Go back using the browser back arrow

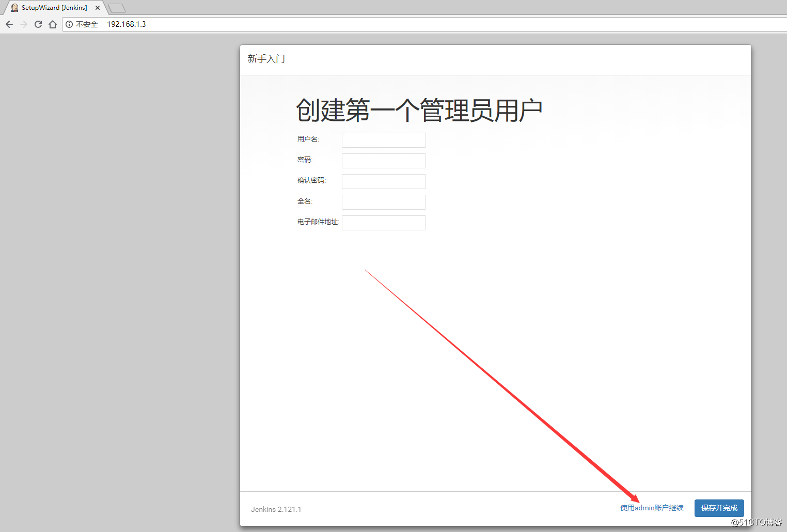(x=9, y=24)
